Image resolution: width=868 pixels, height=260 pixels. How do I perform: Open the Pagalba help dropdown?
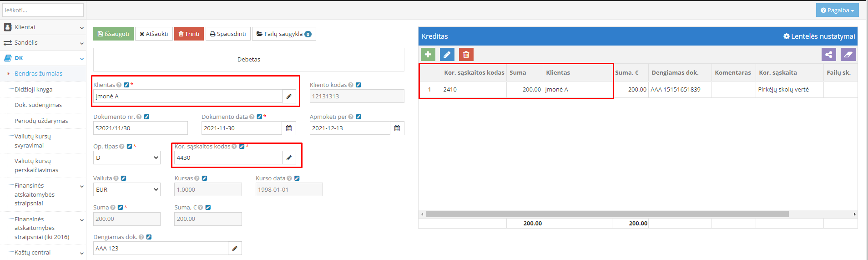(837, 10)
